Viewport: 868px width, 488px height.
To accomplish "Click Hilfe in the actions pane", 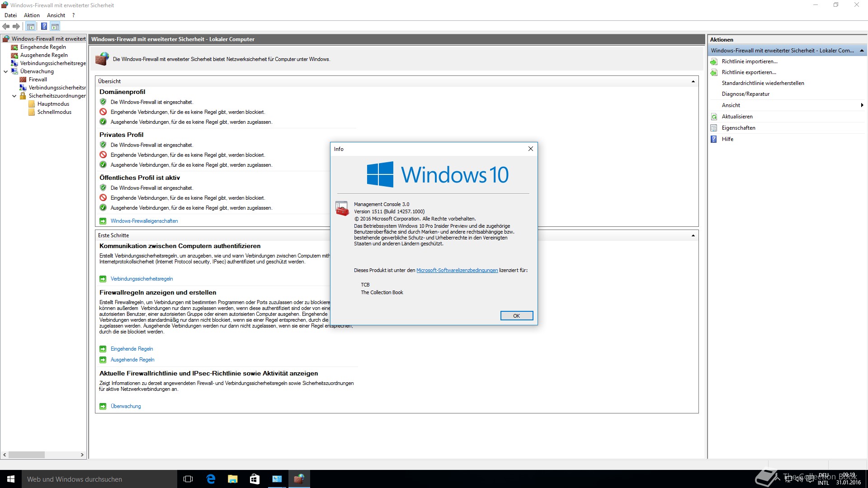I will 727,139.
